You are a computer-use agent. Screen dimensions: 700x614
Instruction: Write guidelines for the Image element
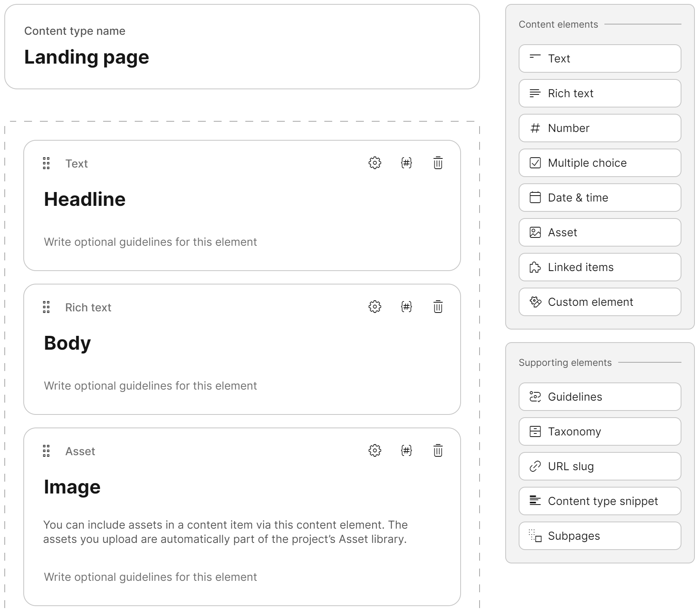pyautogui.click(x=150, y=577)
